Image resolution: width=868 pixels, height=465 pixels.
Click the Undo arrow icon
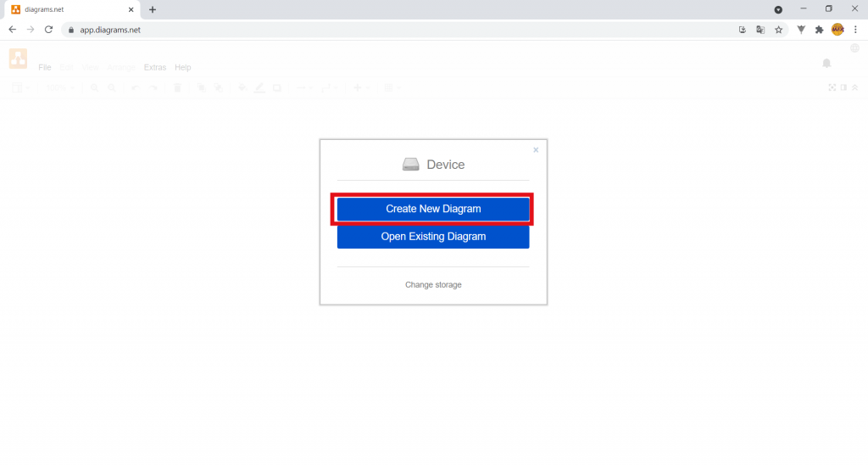click(136, 87)
